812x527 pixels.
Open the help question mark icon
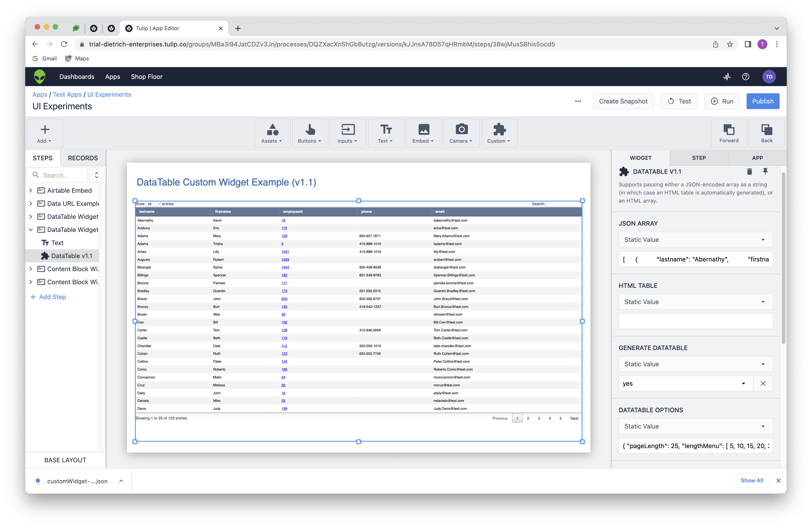(746, 76)
